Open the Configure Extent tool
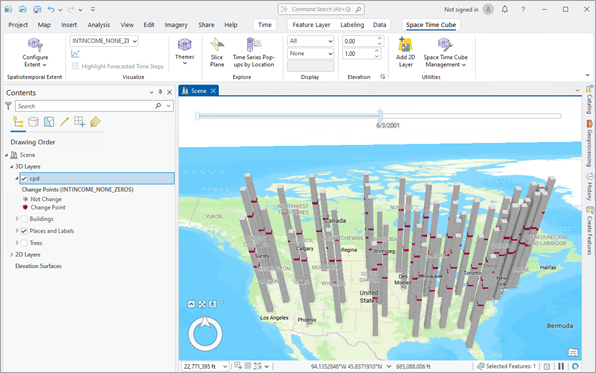Screen dimensions: 596x373 click(x=35, y=52)
